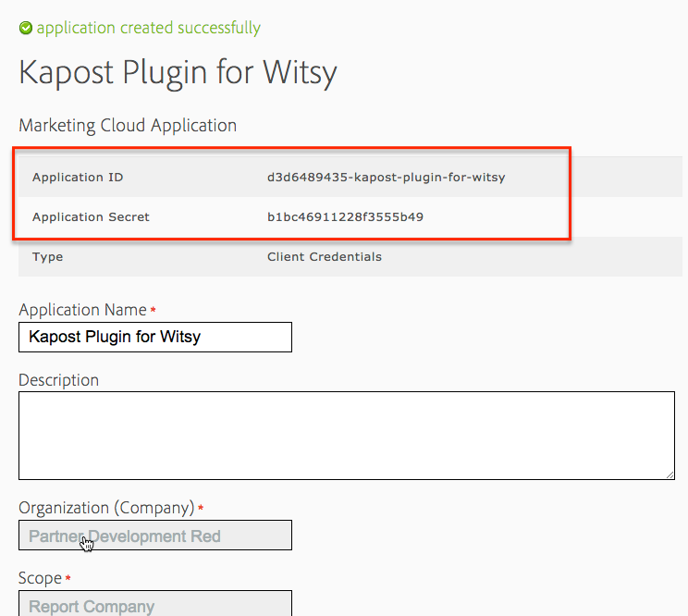This screenshot has width=688, height=616.
Task: Click the 'Client Credentials' type value
Action: tap(325, 257)
